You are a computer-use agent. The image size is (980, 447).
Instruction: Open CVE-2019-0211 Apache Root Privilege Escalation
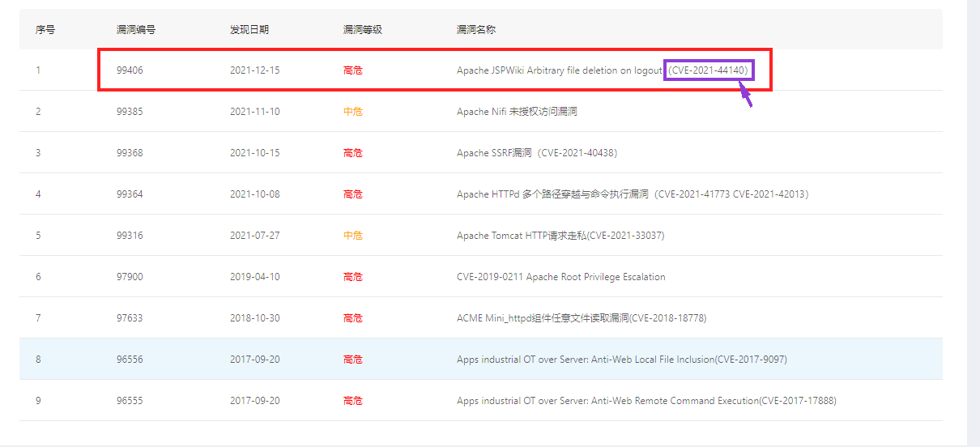(x=560, y=277)
